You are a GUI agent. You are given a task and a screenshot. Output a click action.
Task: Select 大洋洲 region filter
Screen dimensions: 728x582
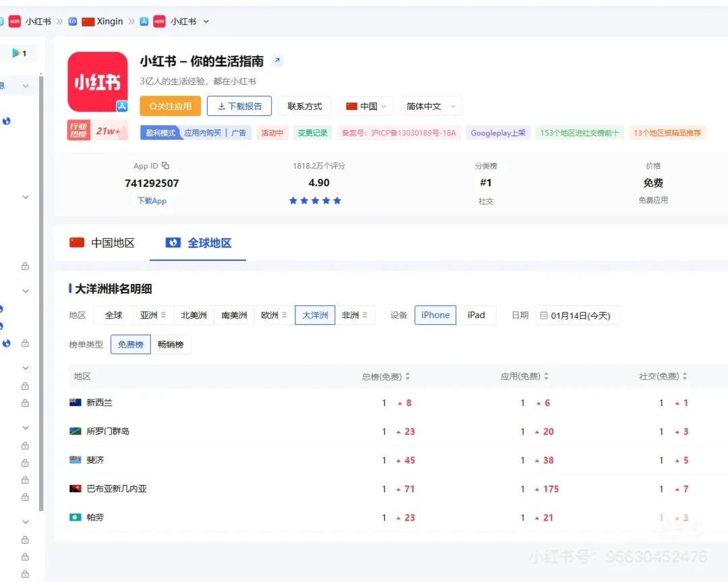point(315,315)
